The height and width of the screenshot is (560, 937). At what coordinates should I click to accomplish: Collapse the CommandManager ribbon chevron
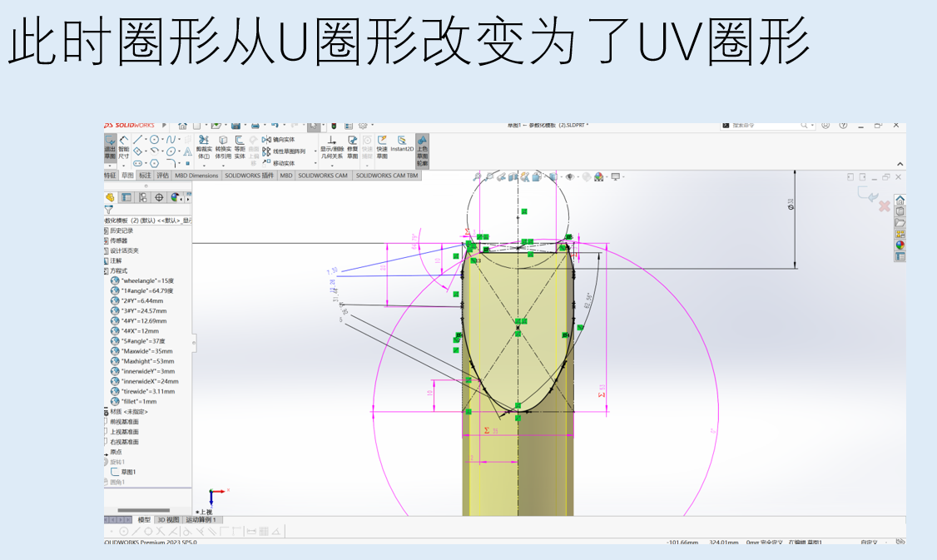pos(900,165)
